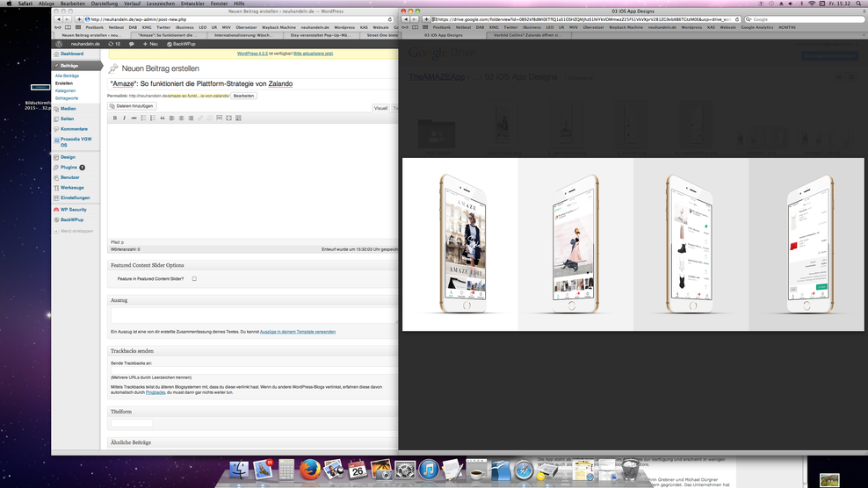Open the WordPress 4.2.2 link

(x=252, y=54)
